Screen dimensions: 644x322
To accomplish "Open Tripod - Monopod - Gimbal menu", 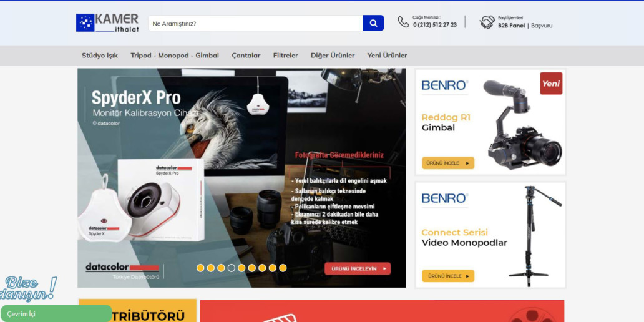I will pos(175,56).
